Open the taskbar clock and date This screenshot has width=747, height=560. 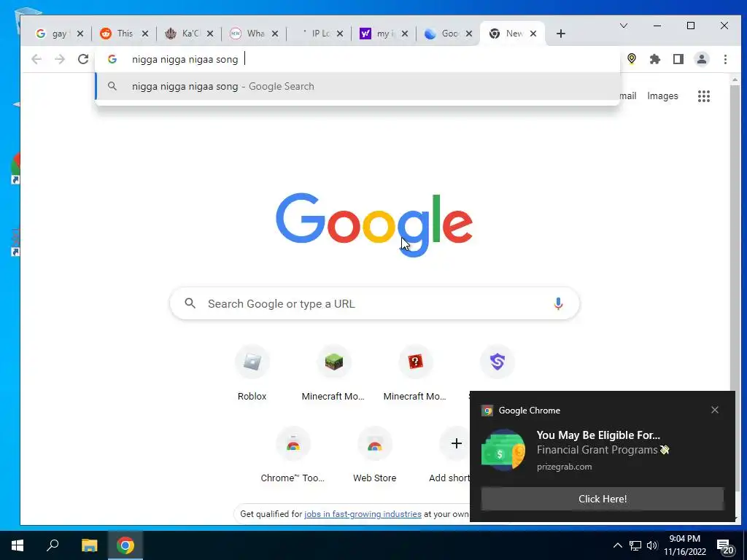[x=684, y=545]
